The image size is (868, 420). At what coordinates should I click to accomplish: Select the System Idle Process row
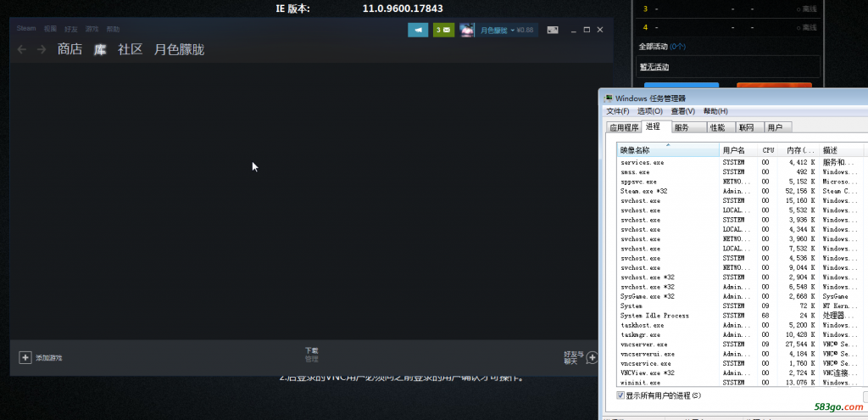click(741, 316)
